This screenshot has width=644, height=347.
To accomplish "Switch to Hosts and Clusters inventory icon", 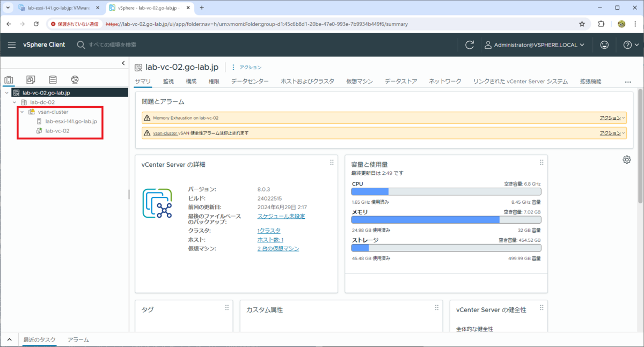I will tap(9, 80).
